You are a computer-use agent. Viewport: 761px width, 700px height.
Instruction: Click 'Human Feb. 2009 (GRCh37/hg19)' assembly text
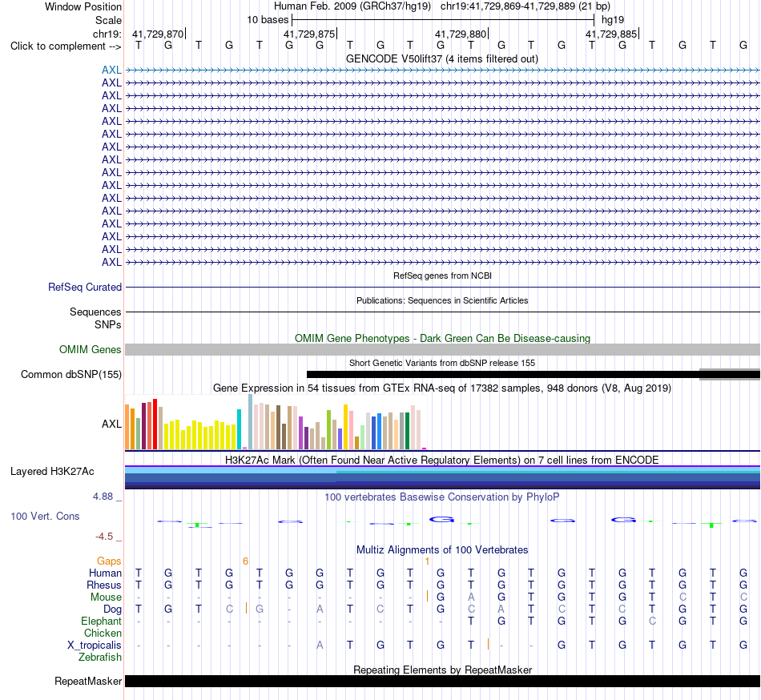(x=352, y=6)
